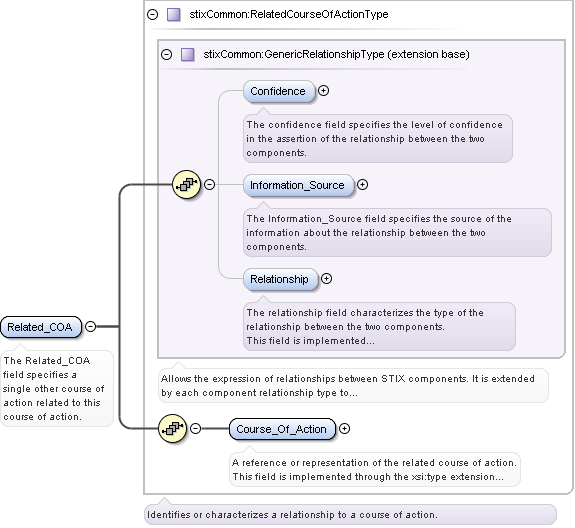Select the Related_COA element node
The width and height of the screenshot is (575, 528).
(x=40, y=327)
